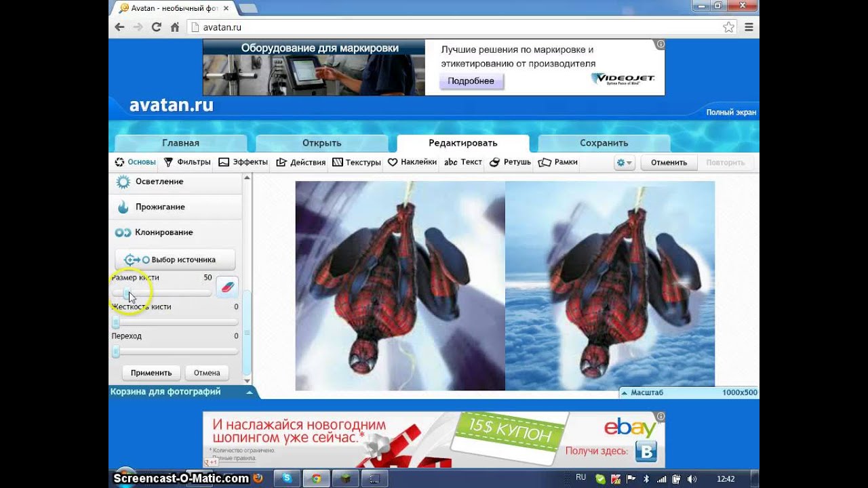Open the Текст text tool category

pos(463,163)
